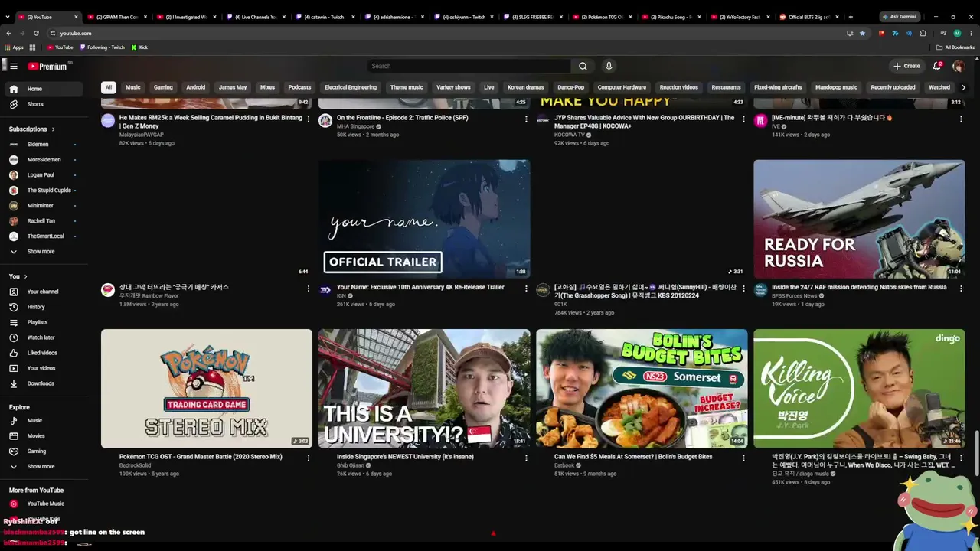
Task: Open options menu for Bolin's Budget Bites video
Action: (743, 458)
